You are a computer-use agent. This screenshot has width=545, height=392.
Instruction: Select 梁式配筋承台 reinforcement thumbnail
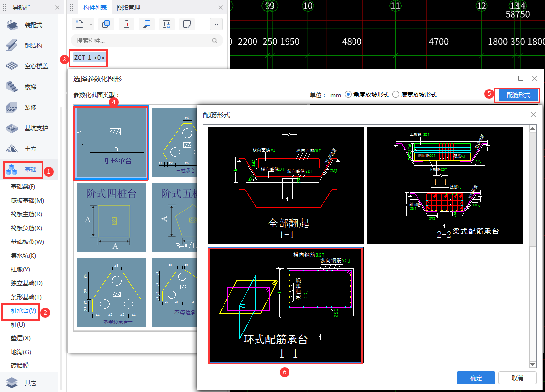tap(445, 185)
